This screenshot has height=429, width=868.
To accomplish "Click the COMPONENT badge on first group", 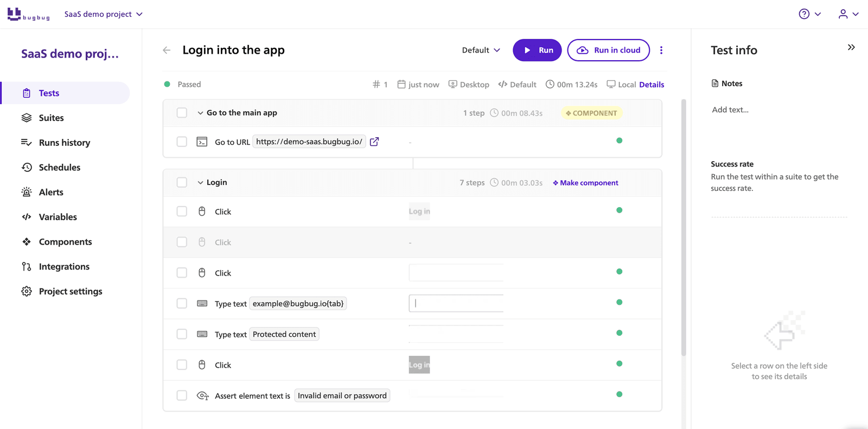I will tap(591, 113).
